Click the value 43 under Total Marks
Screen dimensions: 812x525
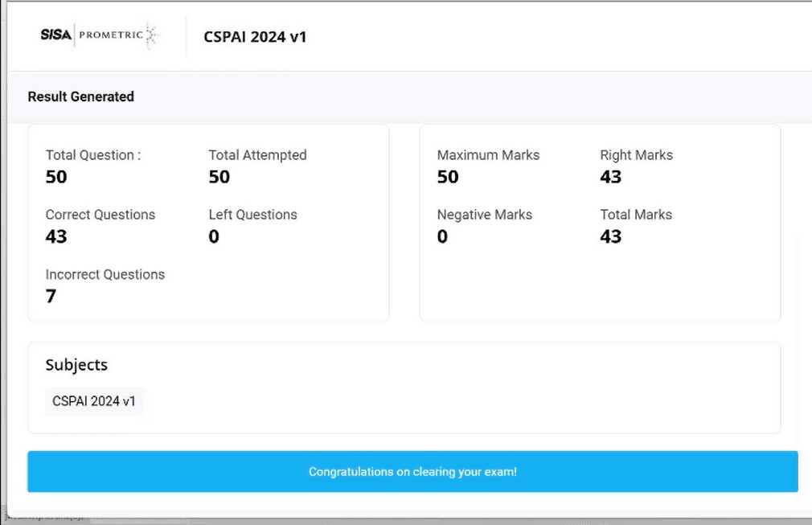610,236
